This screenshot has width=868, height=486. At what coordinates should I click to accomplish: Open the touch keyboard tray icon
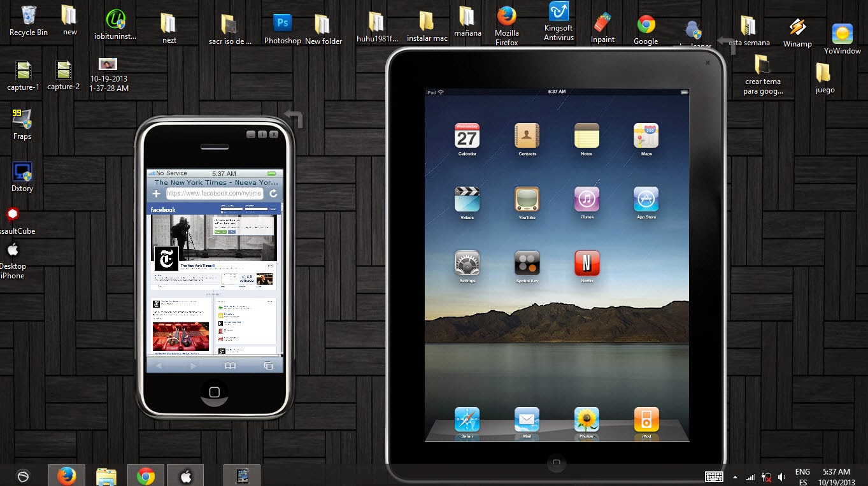tap(713, 476)
